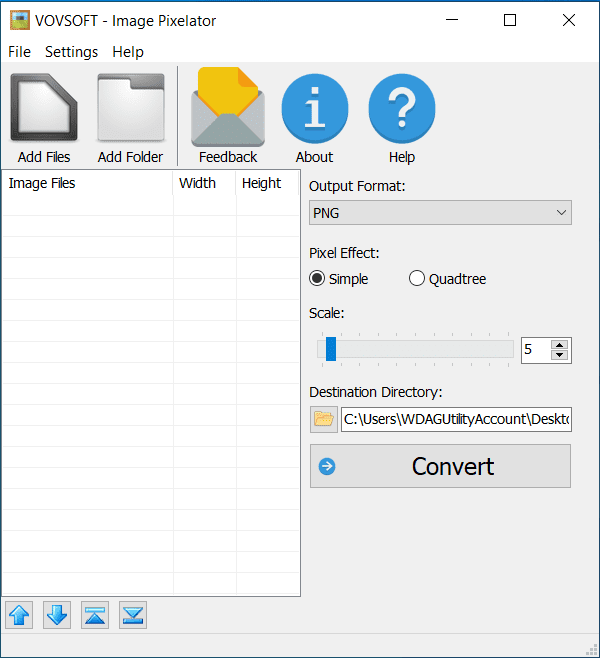The width and height of the screenshot is (600, 658).
Task: Move selected item to top icon
Action: [95, 615]
